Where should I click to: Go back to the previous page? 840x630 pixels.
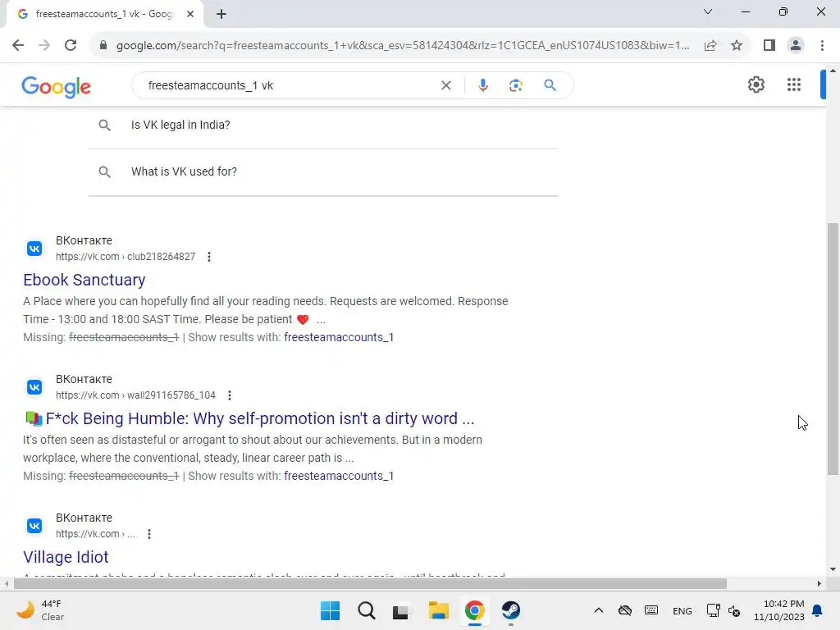coord(18,45)
